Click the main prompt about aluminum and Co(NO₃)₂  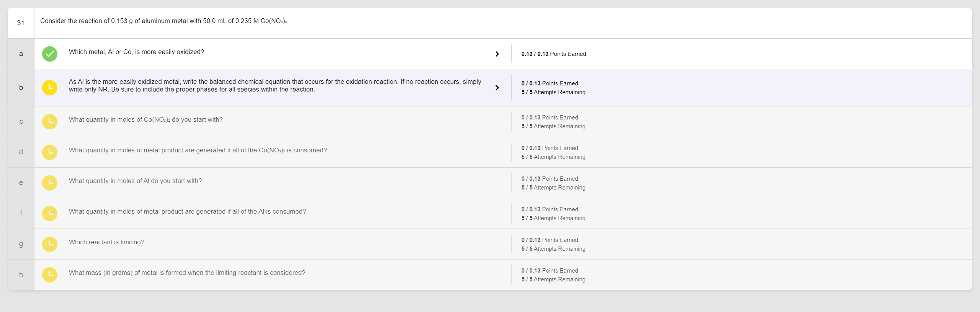pyautogui.click(x=164, y=21)
